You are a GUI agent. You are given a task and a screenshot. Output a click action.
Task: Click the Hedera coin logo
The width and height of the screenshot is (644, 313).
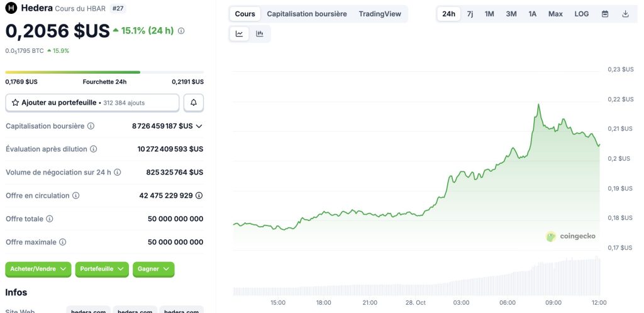[11, 8]
